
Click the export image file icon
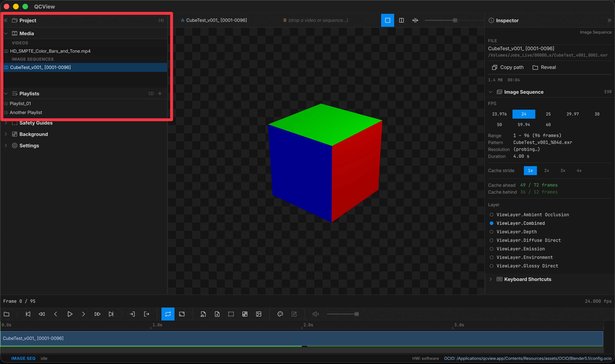(x=203, y=314)
